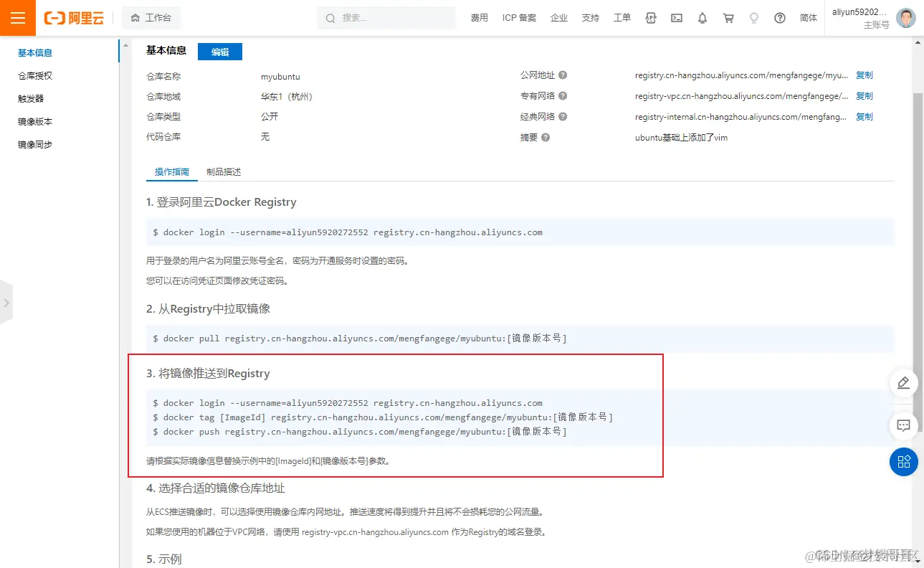The height and width of the screenshot is (568, 924).
Task: Click the pencil feedback floating button
Action: point(903,382)
